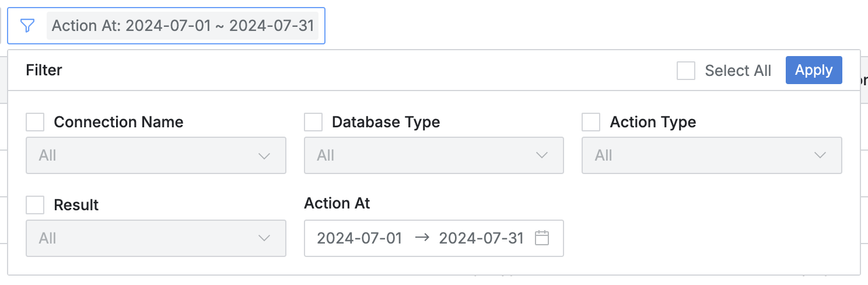Click the Result dropdown chevron arrow
This screenshot has width=868, height=285.
click(x=264, y=238)
